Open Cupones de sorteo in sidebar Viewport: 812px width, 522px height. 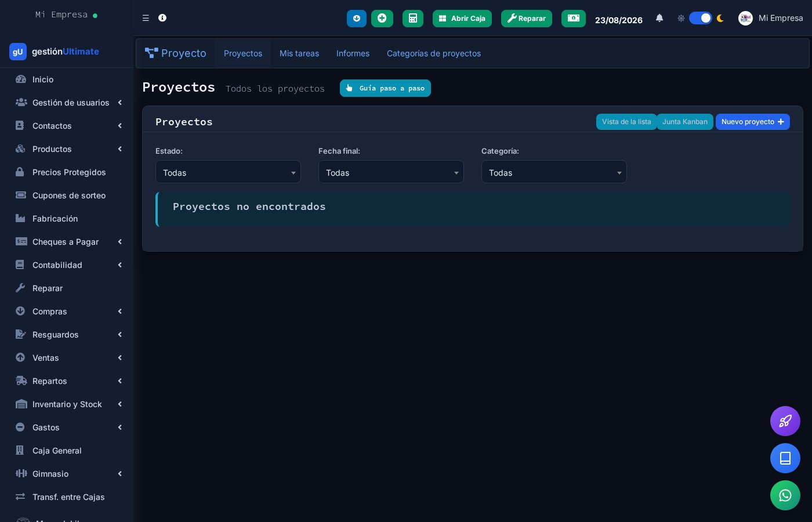(67, 195)
